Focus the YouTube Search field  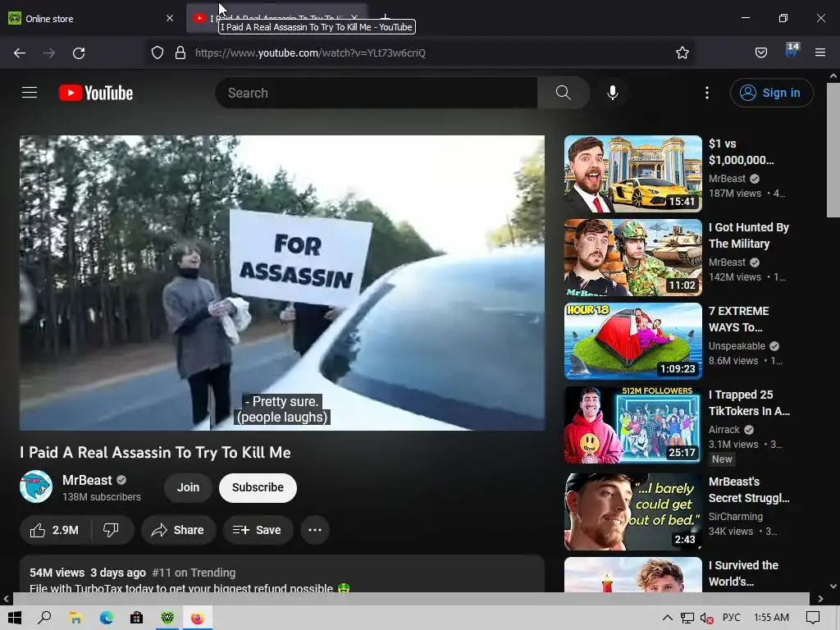click(377, 93)
